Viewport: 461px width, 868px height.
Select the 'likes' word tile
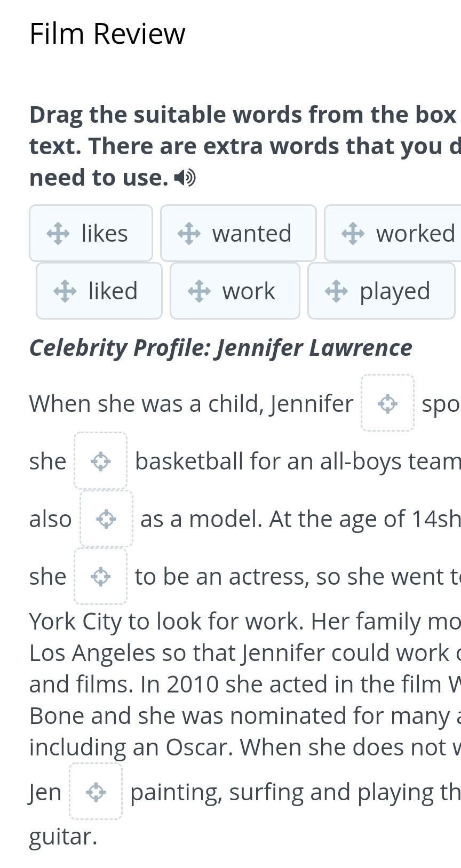click(91, 233)
